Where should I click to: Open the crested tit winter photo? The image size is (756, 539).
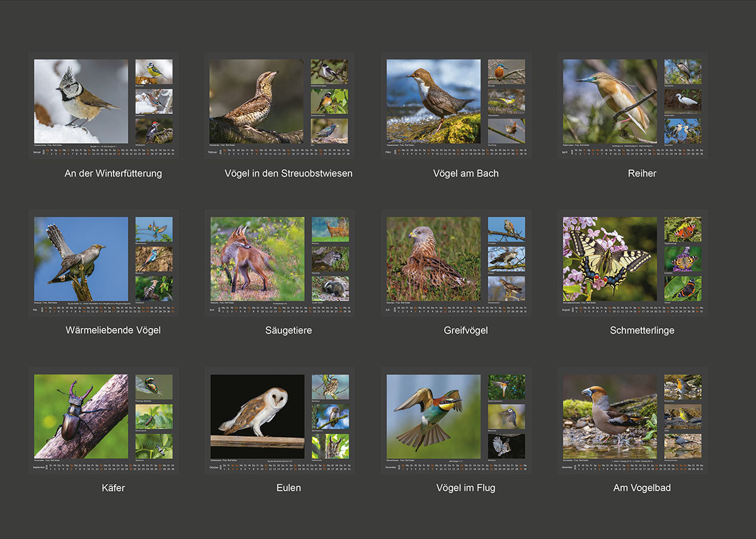81,101
